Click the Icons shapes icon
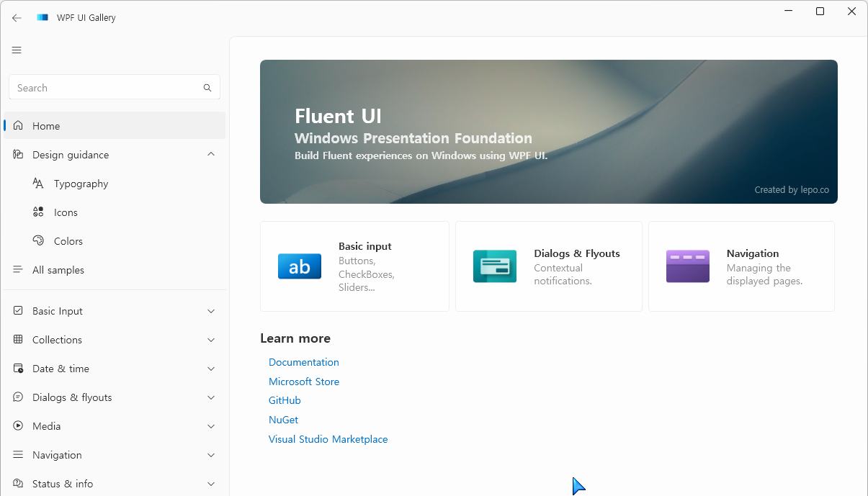868x496 pixels. 38,212
